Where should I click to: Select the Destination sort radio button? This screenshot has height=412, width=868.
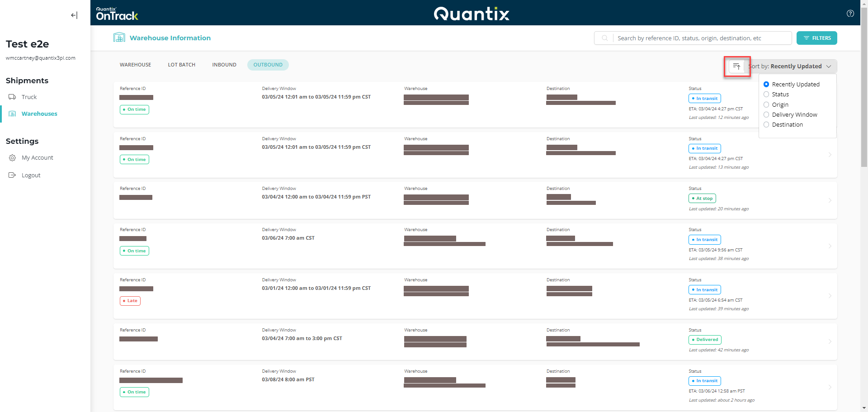tap(766, 125)
